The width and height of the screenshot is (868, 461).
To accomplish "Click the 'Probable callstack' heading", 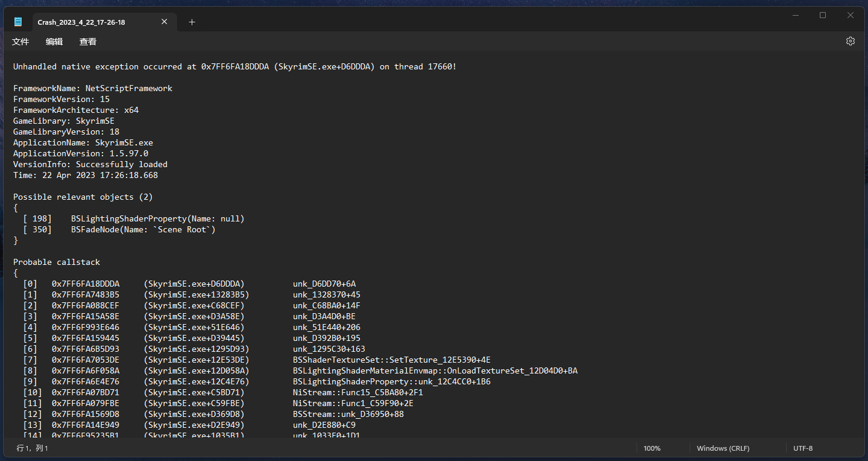I will point(57,262).
